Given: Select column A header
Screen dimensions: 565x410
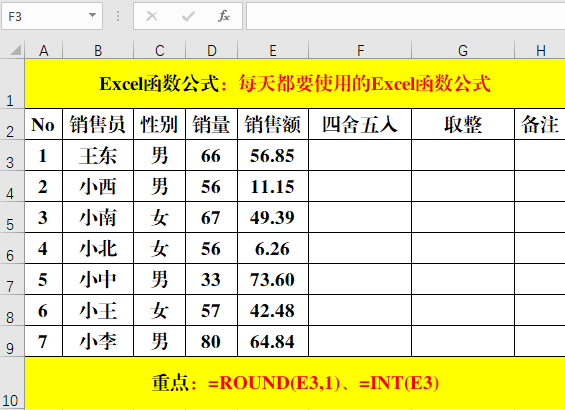Looking at the screenshot, I should 44,50.
